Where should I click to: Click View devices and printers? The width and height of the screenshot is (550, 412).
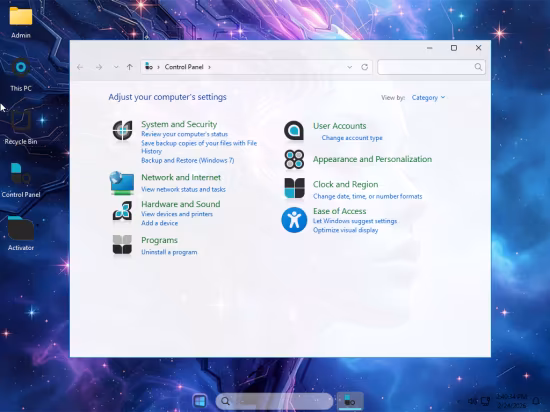pos(177,214)
